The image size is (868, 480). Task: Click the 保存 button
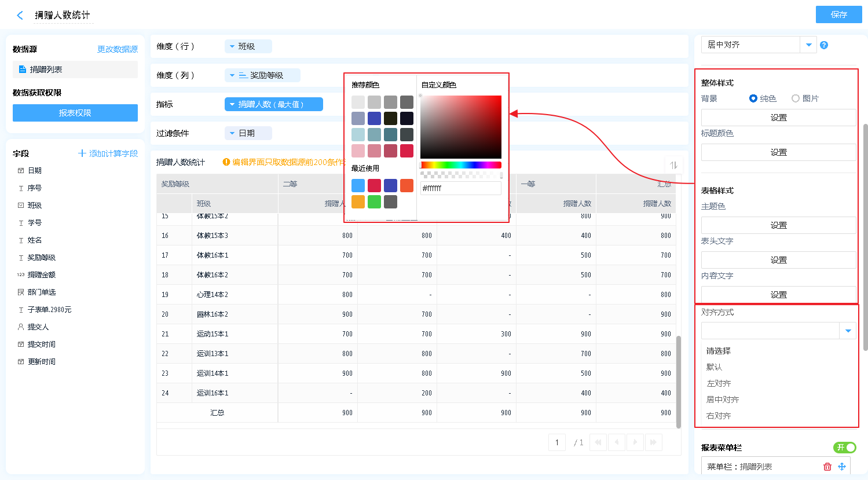point(838,14)
